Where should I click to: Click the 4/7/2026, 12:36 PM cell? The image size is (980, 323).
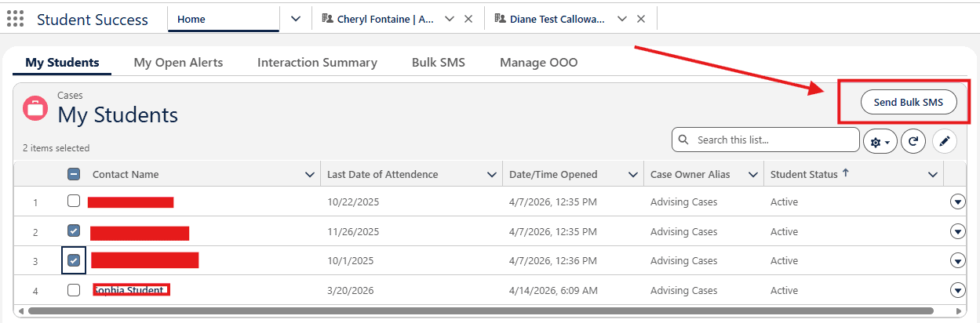(553, 260)
